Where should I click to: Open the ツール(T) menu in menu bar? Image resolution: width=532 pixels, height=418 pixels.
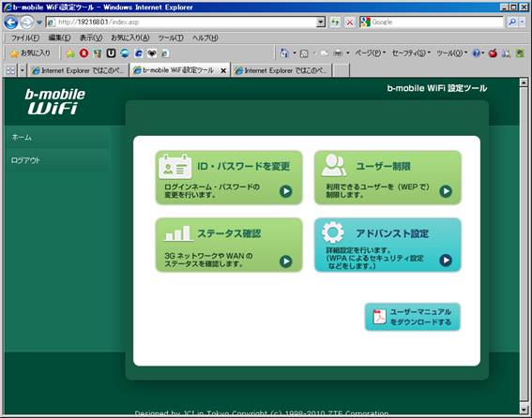click(x=171, y=37)
